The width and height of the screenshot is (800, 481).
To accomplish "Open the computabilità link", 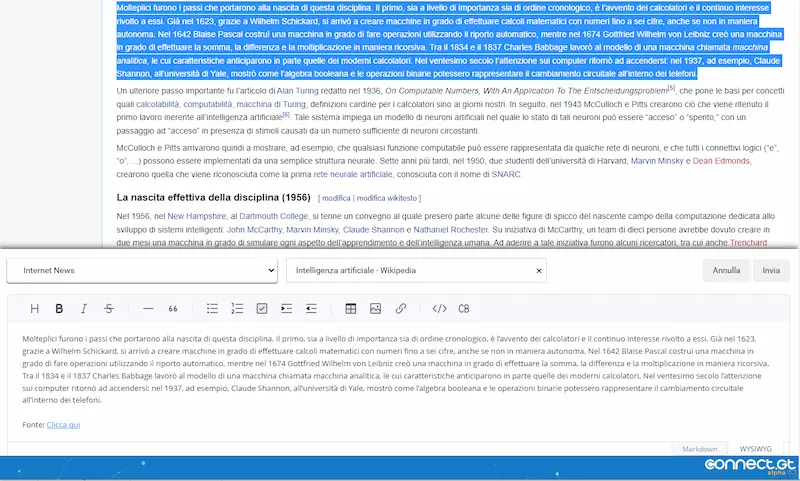I will (x=208, y=104).
